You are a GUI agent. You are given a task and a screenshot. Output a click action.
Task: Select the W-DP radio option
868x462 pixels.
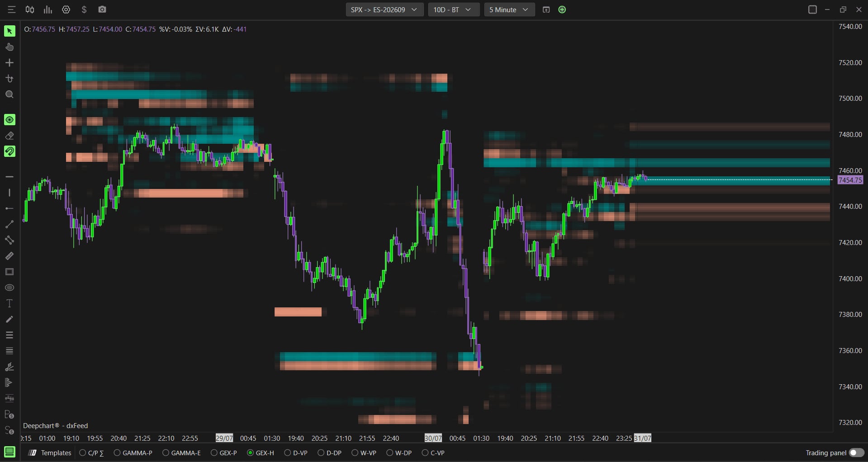click(399, 453)
